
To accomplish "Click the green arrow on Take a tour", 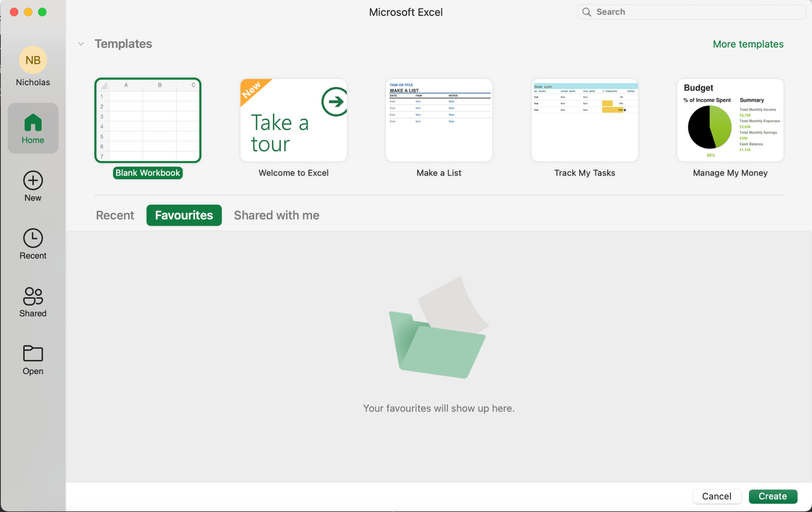I will pos(335,102).
